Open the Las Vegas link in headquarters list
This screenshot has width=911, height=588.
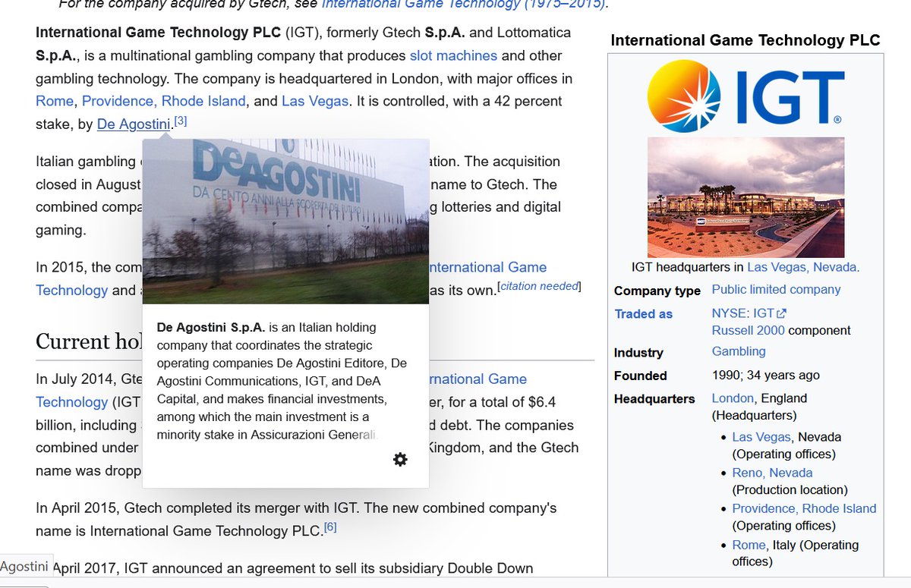tap(761, 437)
